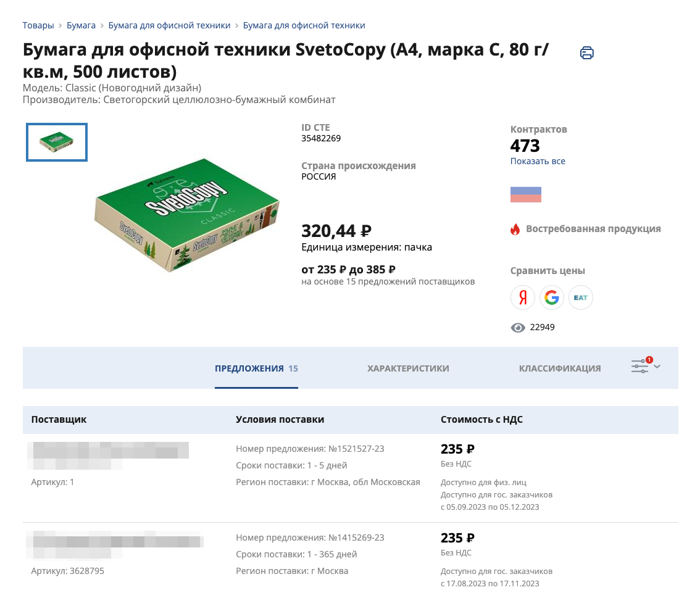Open the Классификация tab
The width and height of the screenshot is (700, 611).
[x=560, y=368]
